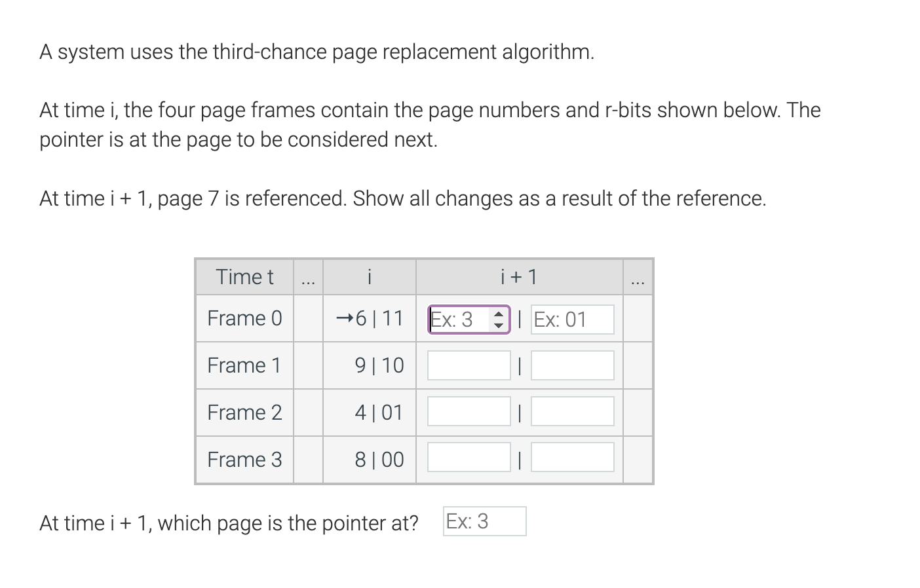Viewport: 920px width, 588px height.
Task: Click the pointer page answer field
Action: coord(485,521)
